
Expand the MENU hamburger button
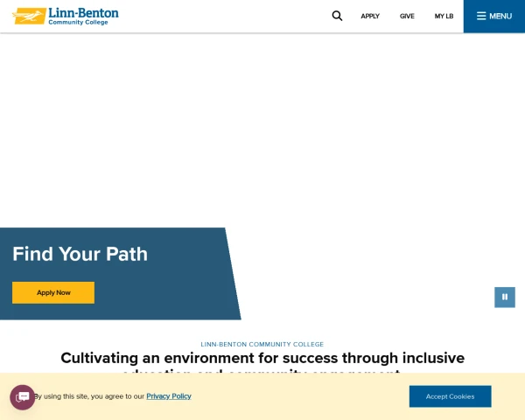[x=494, y=16]
